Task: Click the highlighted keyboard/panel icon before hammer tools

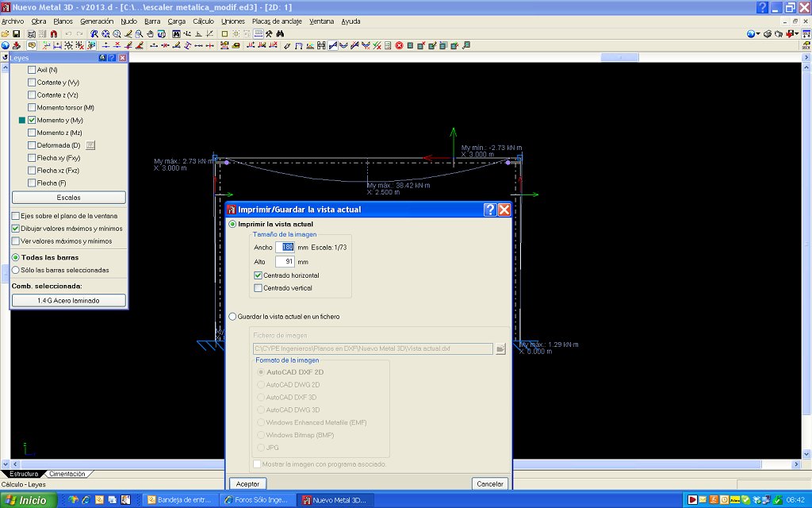Action: coord(258,33)
